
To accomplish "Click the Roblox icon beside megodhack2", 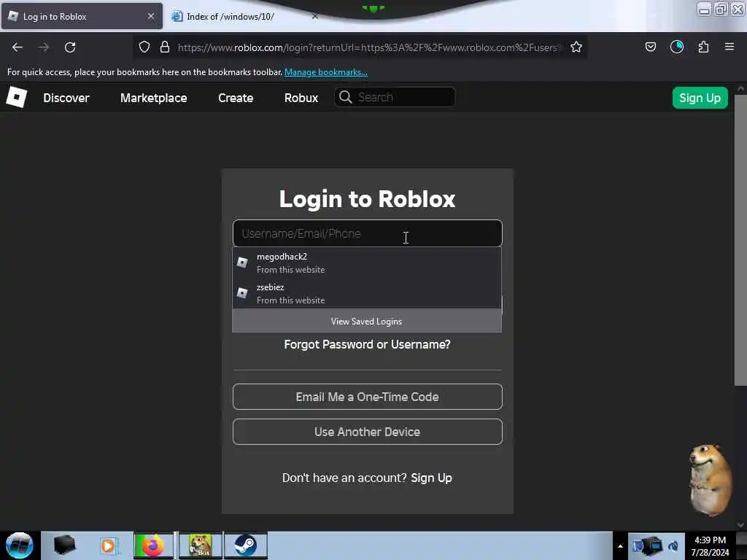I will [x=242, y=262].
